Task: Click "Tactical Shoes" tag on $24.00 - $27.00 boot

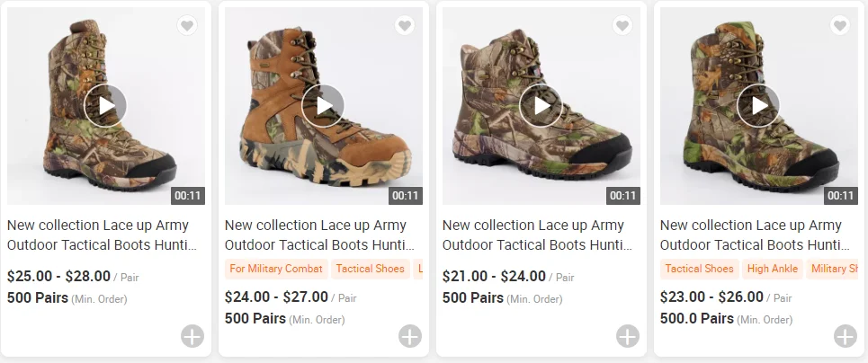Action: [x=370, y=269]
